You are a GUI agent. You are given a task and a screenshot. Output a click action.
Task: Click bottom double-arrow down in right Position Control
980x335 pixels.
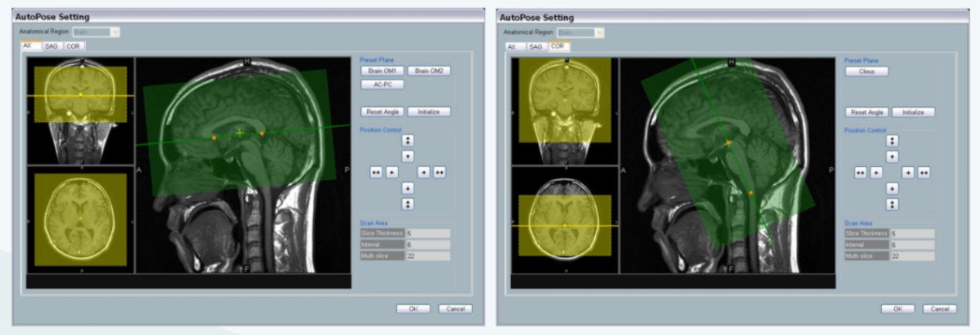tap(893, 204)
